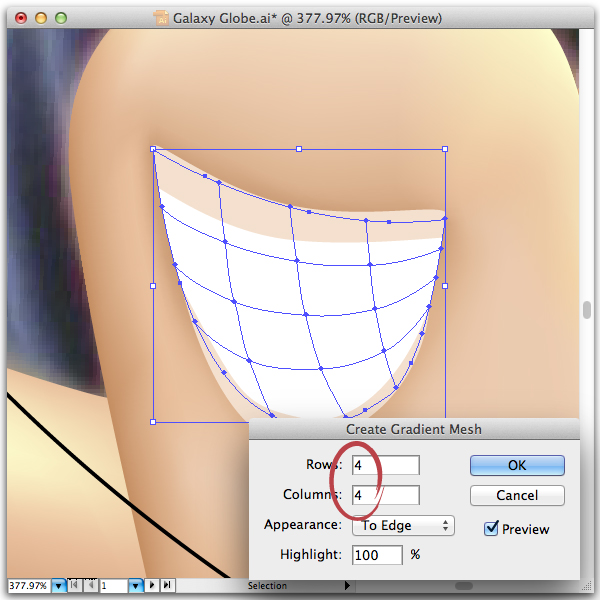Click the artboard number field
The width and height of the screenshot is (600, 600).
(113, 586)
